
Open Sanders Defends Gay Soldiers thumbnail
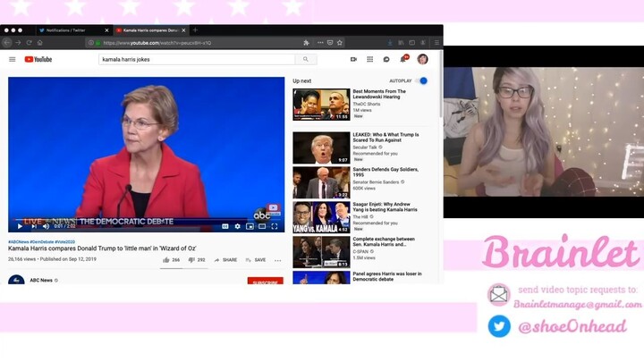(321, 182)
